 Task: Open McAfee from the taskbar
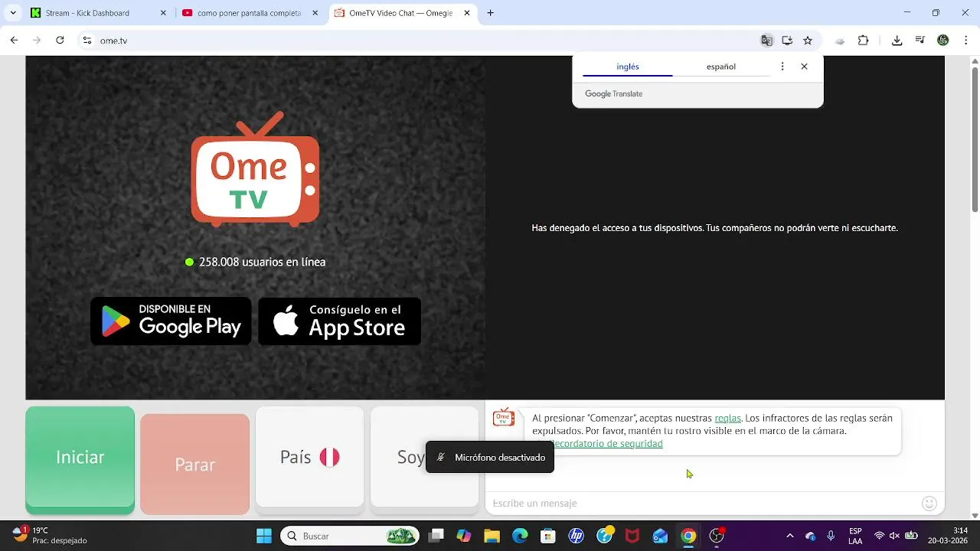tap(632, 536)
